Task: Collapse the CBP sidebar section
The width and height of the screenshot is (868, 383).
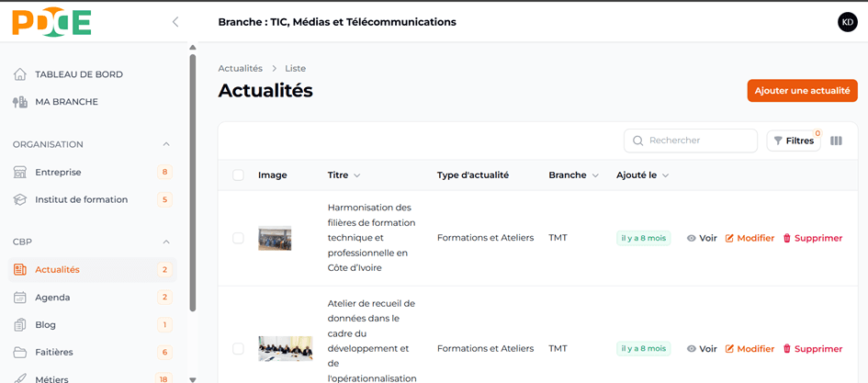Action: [166, 242]
